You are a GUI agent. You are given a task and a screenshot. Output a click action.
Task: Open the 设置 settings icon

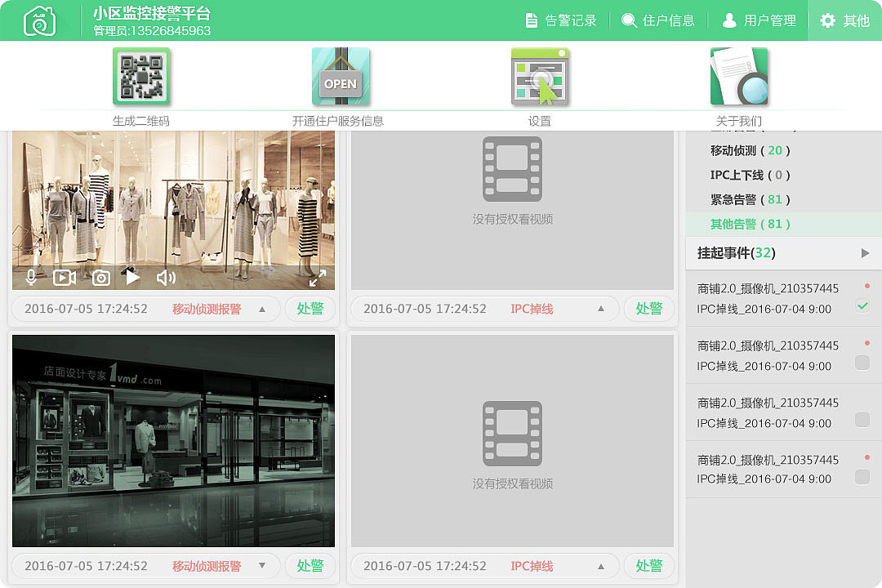540,77
